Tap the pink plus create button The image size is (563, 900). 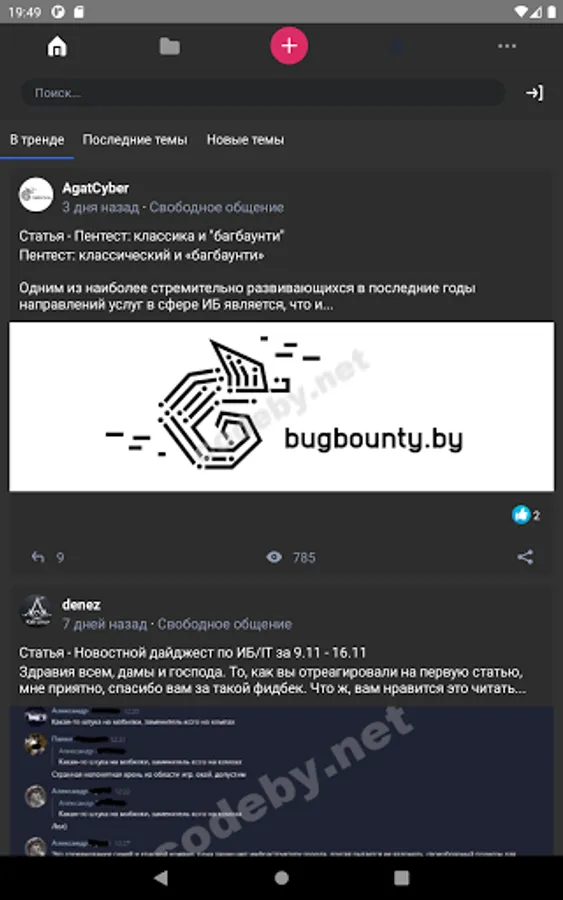coord(289,46)
